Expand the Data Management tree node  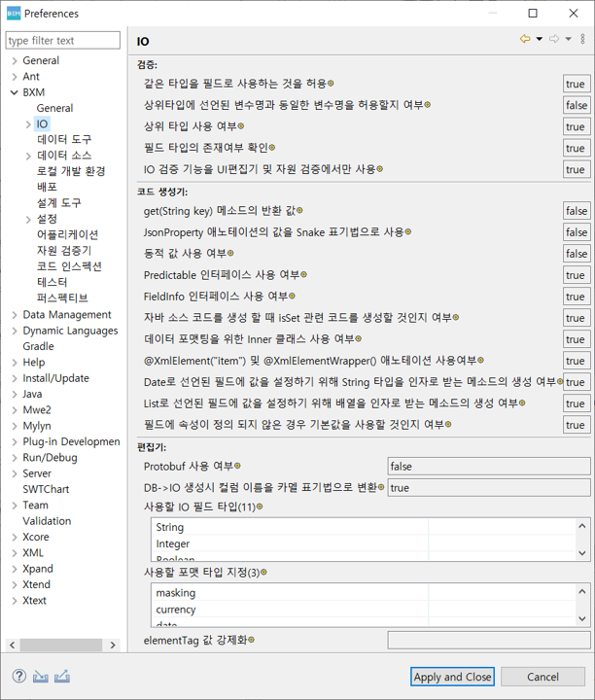point(15,315)
